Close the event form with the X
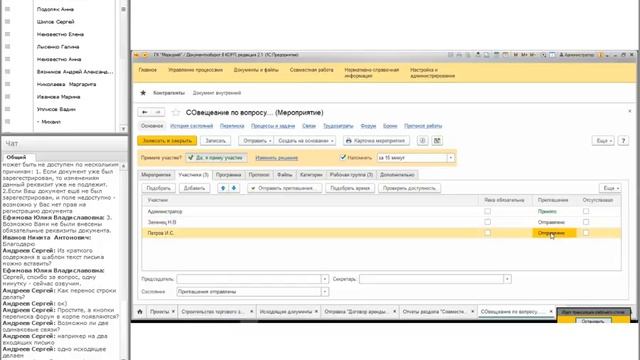 [629, 111]
